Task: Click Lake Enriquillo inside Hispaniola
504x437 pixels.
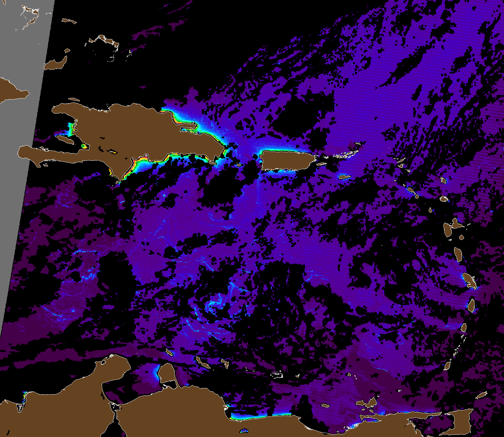Action: coord(112,151)
